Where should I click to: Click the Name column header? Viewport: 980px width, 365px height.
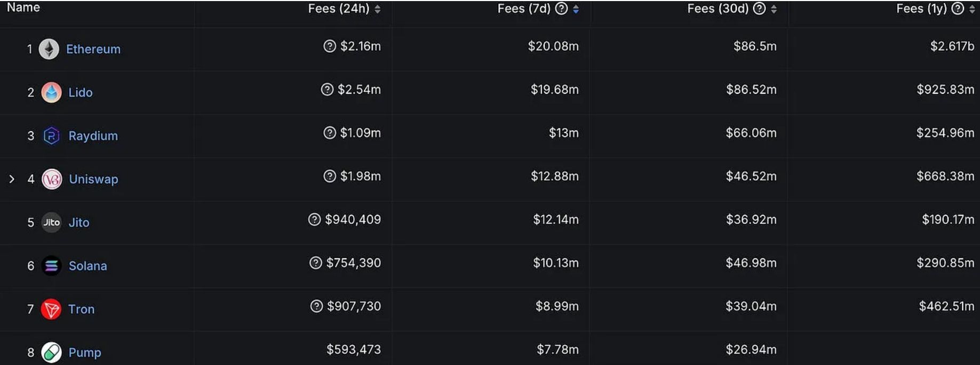coord(23,7)
